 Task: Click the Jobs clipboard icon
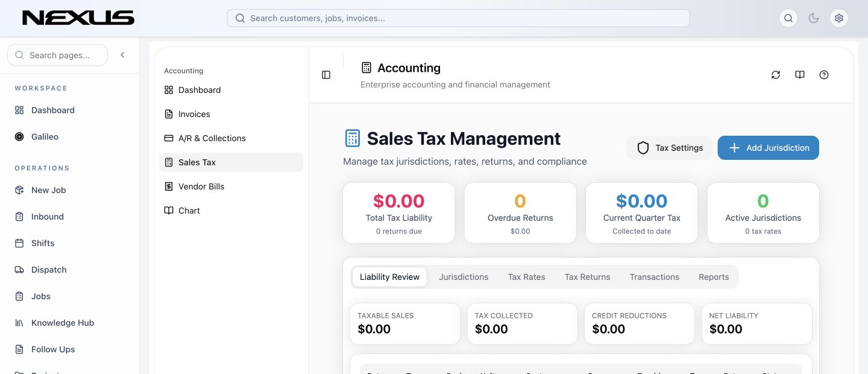(19, 296)
